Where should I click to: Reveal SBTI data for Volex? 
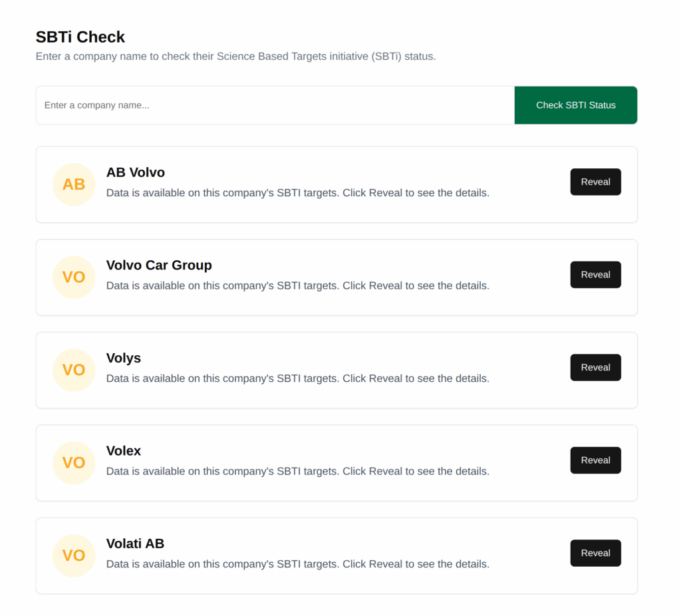pyautogui.click(x=595, y=460)
